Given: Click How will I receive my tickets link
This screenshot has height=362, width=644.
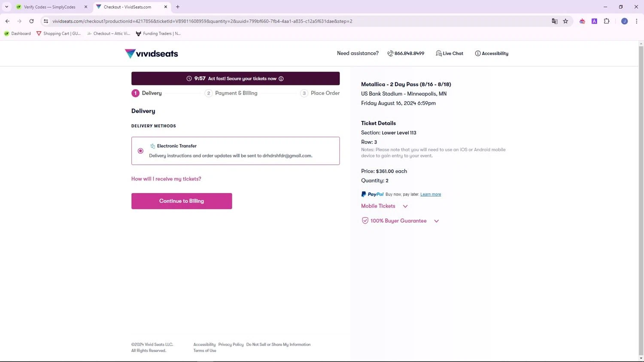Looking at the screenshot, I should point(166,179).
